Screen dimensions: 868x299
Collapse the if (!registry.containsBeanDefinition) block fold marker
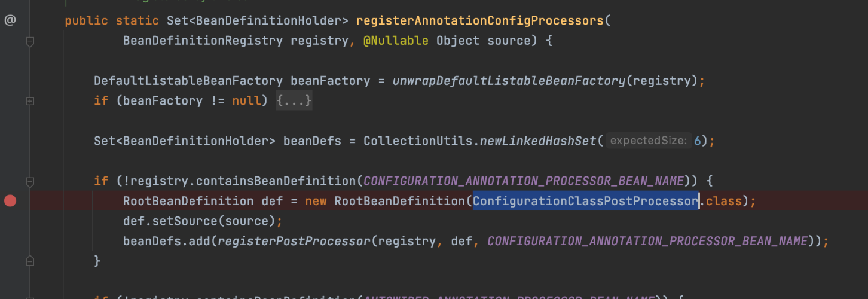click(30, 181)
